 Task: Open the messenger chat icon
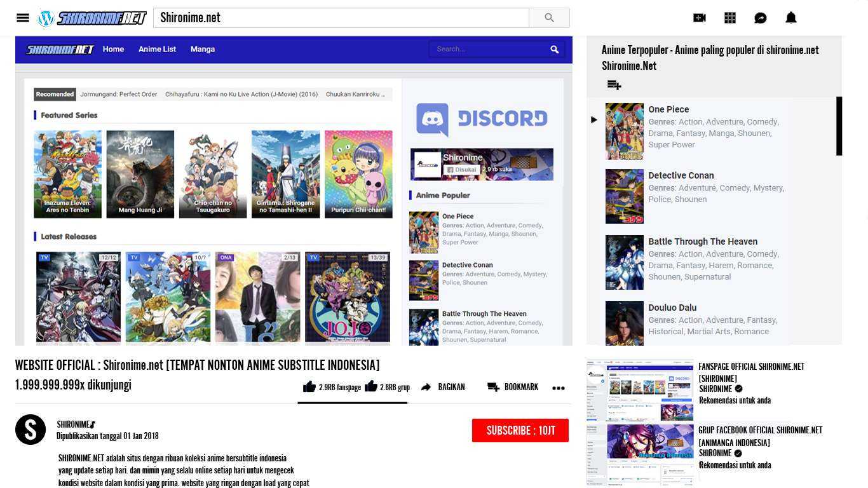[761, 18]
